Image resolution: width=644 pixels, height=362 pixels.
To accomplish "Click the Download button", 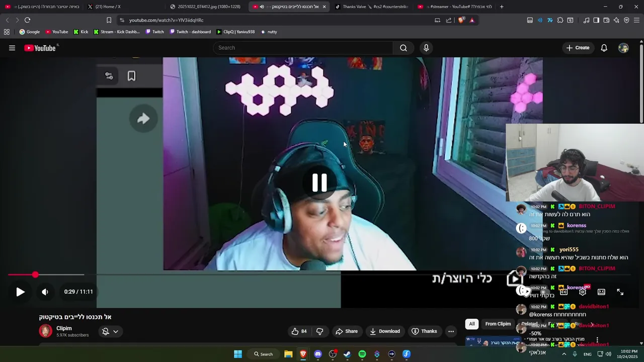I will (x=385, y=331).
